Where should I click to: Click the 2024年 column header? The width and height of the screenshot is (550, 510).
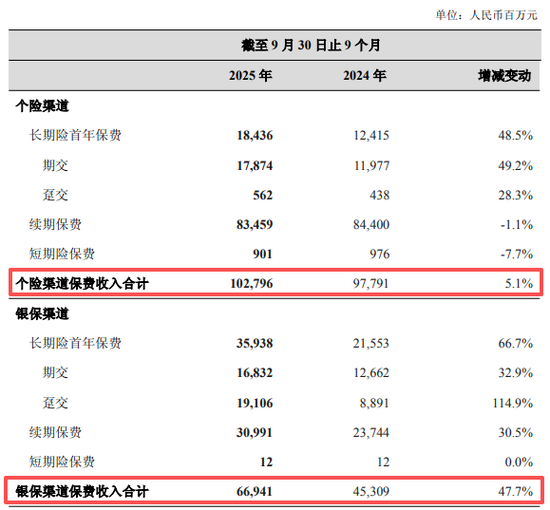pyautogui.click(x=364, y=75)
